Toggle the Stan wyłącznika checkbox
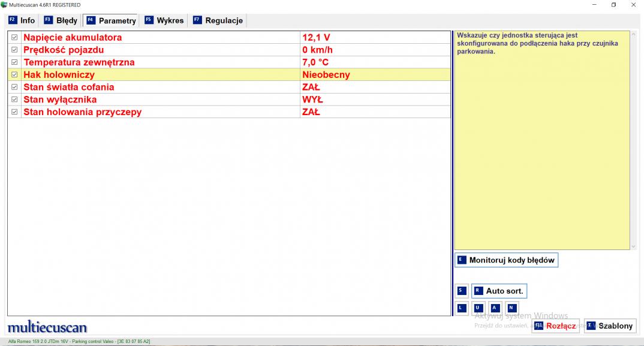This screenshot has width=644, height=346. coord(14,100)
